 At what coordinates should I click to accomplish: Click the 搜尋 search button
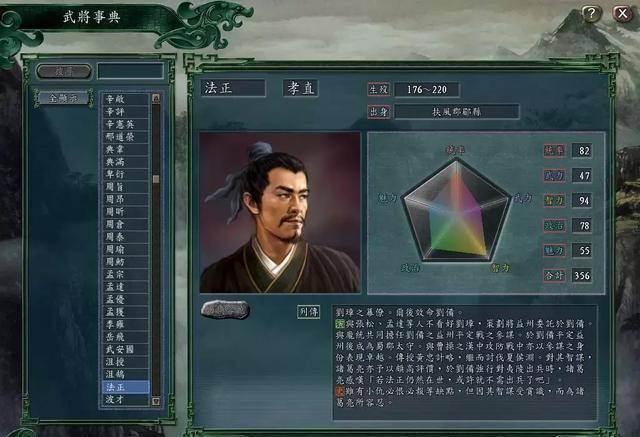pyautogui.click(x=64, y=71)
